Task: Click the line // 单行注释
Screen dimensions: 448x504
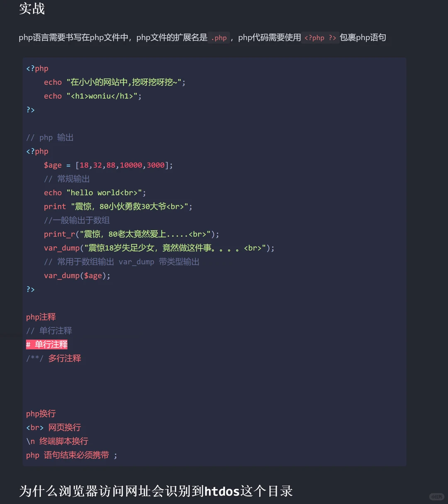Action: point(49,331)
